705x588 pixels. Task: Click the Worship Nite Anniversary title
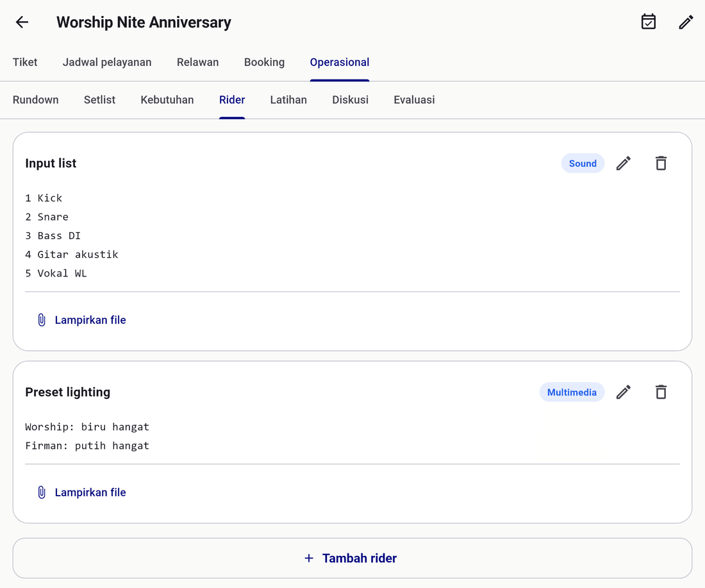coord(144,22)
